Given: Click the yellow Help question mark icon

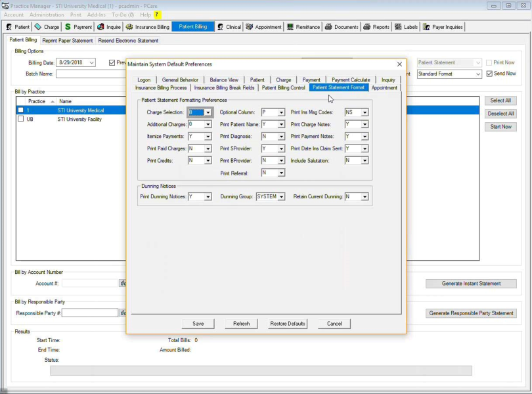Looking at the screenshot, I should [x=158, y=14].
